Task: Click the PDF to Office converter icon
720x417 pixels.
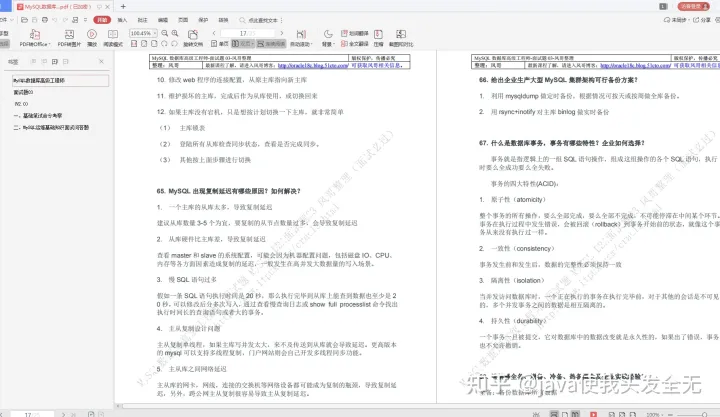Action: coord(35,34)
